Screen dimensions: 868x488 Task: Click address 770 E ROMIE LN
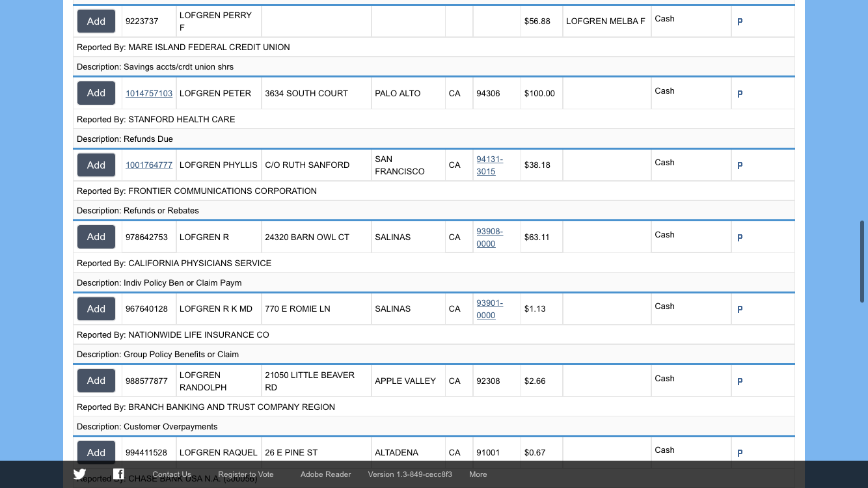click(297, 309)
